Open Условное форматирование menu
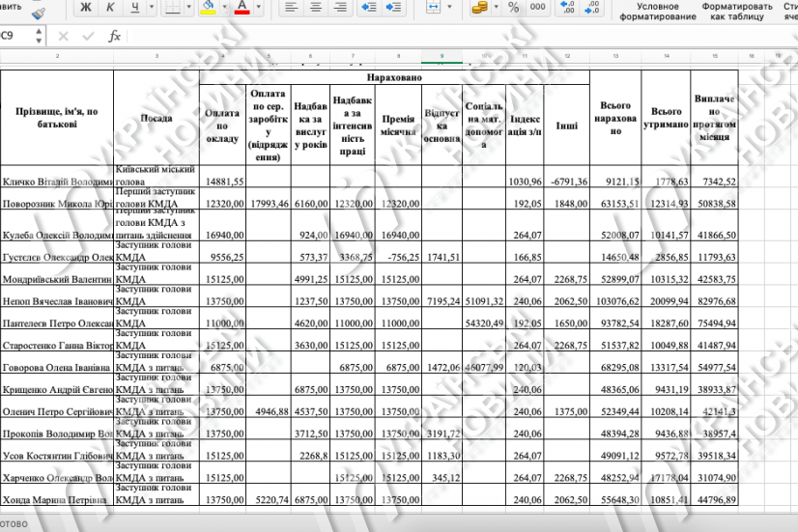This screenshot has width=798, height=532. [658, 12]
